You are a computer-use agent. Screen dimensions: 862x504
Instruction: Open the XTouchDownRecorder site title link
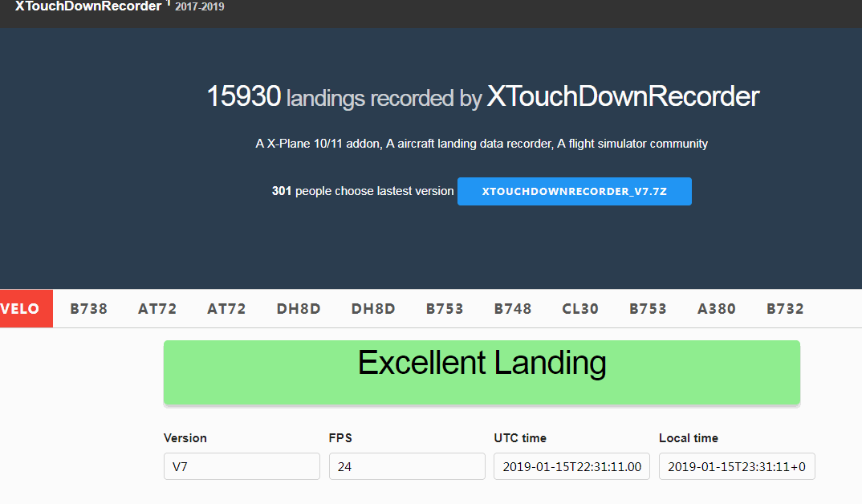[x=88, y=6]
